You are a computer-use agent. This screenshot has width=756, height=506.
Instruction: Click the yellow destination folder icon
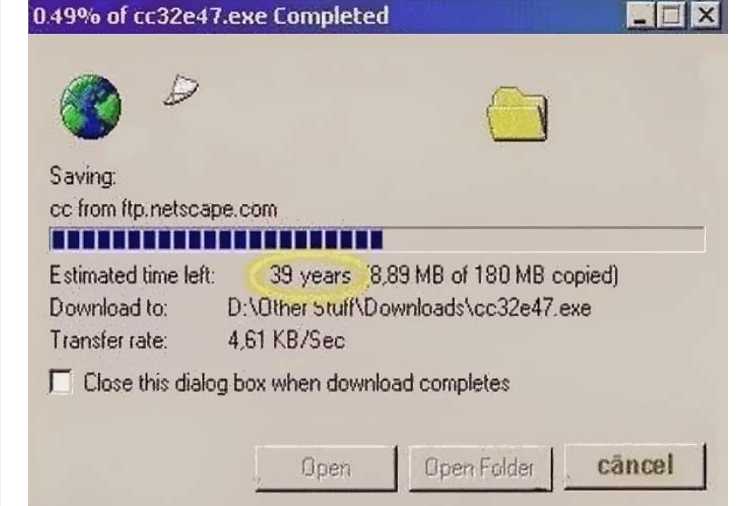click(x=517, y=114)
